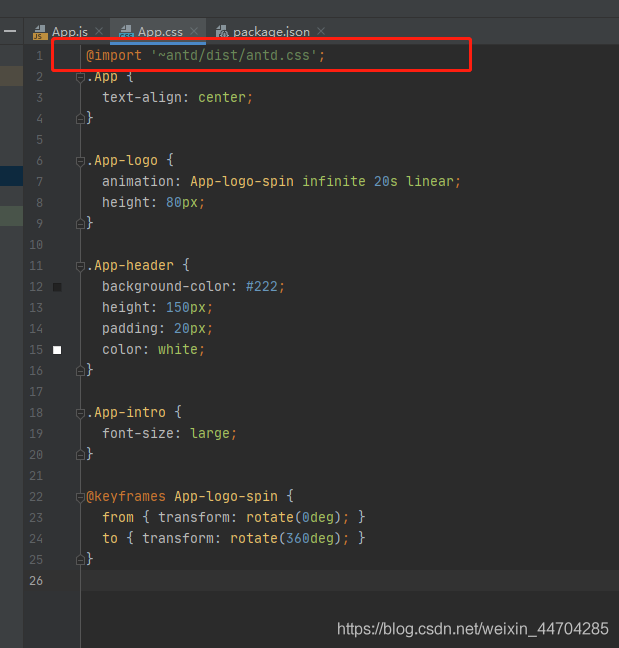
Task: Click the white color value on line 15
Action: [178, 350]
